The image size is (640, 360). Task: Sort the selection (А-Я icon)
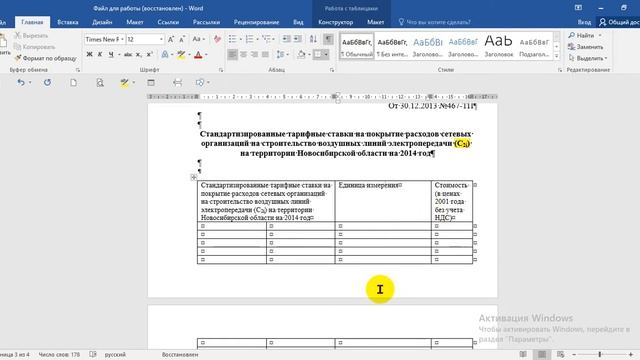click(x=313, y=39)
